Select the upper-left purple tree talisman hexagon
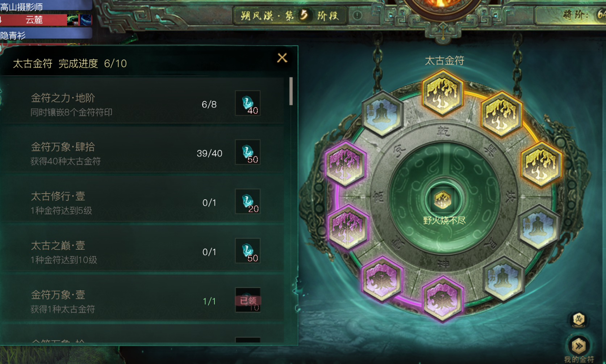 coord(346,164)
